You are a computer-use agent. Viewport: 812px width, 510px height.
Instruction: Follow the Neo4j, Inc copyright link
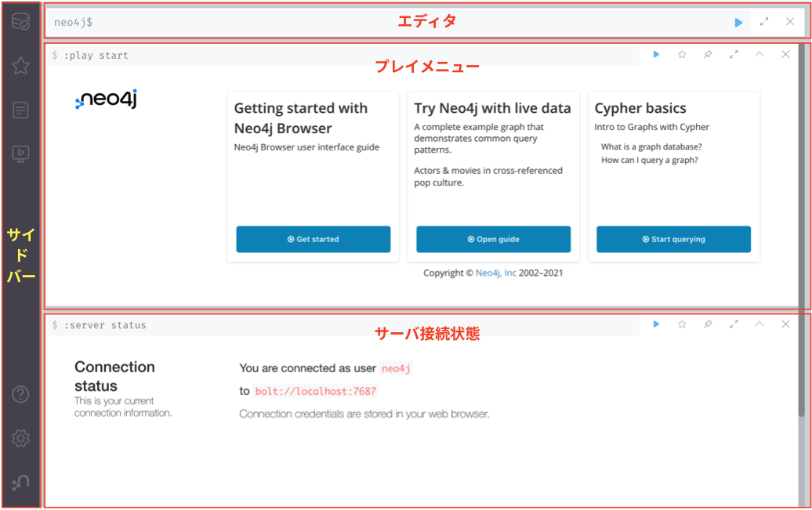(495, 273)
